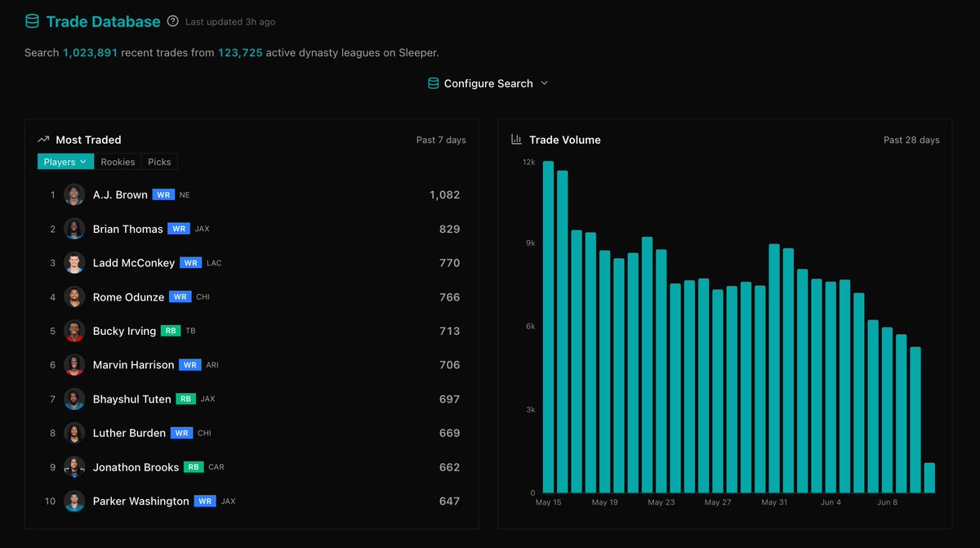The image size is (980, 548).
Task: Click Parker Washington's player avatar
Action: tap(74, 501)
